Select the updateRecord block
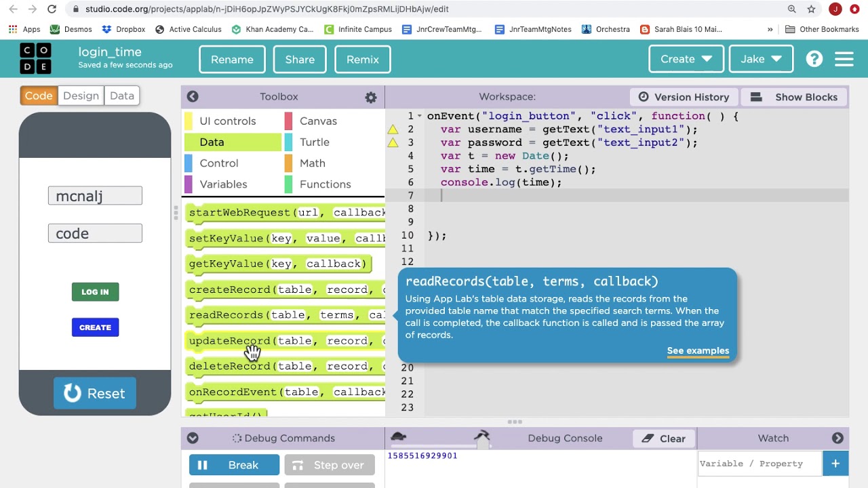The image size is (868, 488). [x=285, y=341]
